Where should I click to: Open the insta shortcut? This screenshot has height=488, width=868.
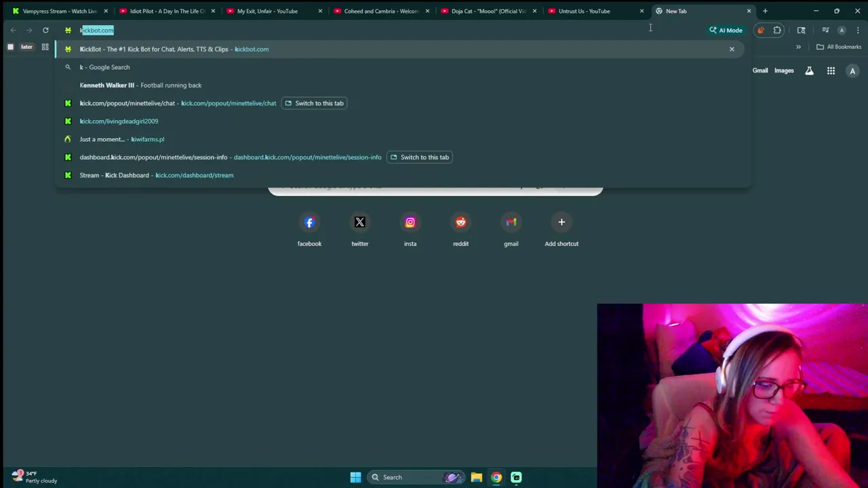(x=410, y=230)
